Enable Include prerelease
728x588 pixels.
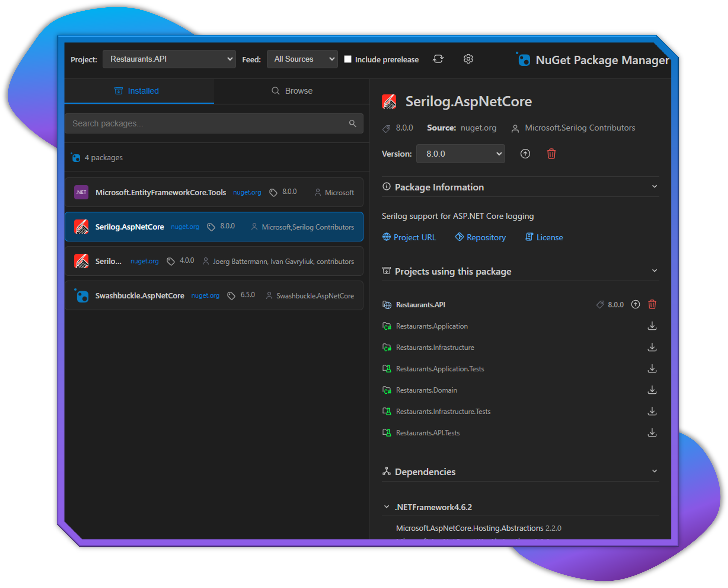coord(348,59)
